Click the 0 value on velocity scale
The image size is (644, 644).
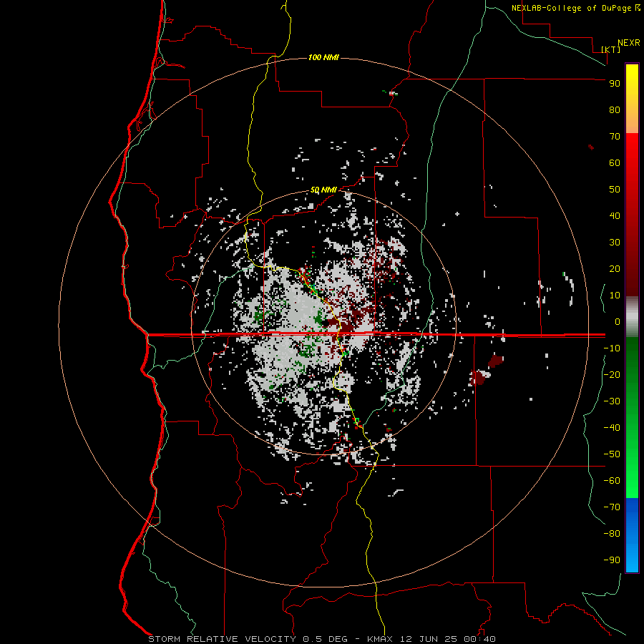tap(618, 321)
